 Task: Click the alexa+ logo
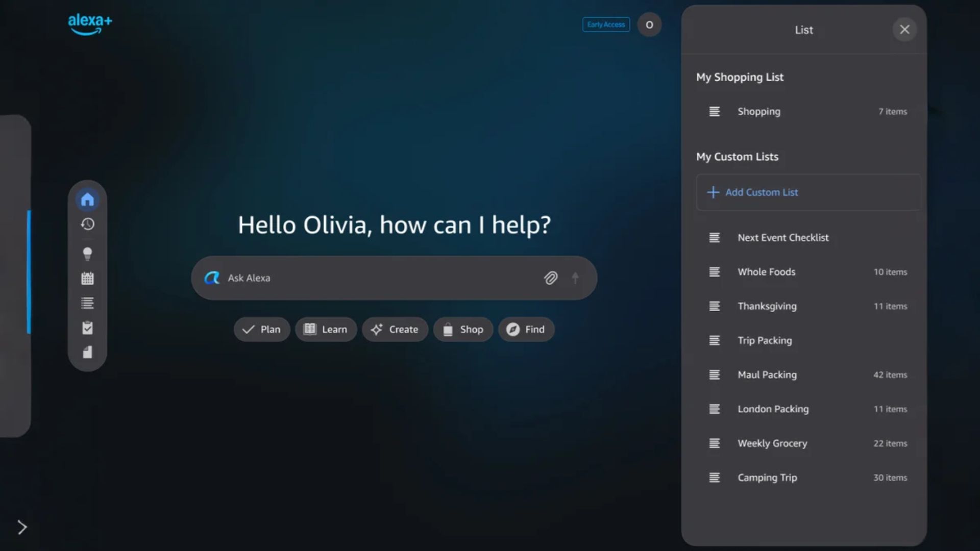[90, 24]
